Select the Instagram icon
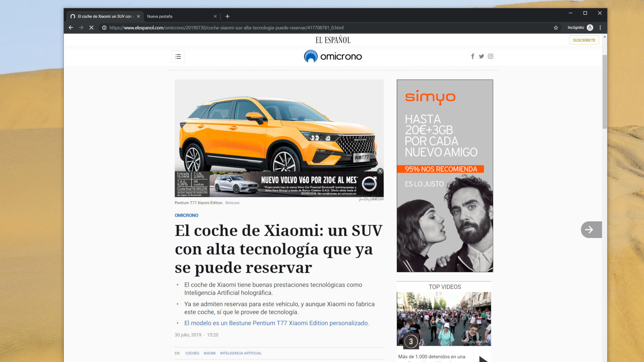This screenshot has width=644, height=362. pyautogui.click(x=490, y=56)
